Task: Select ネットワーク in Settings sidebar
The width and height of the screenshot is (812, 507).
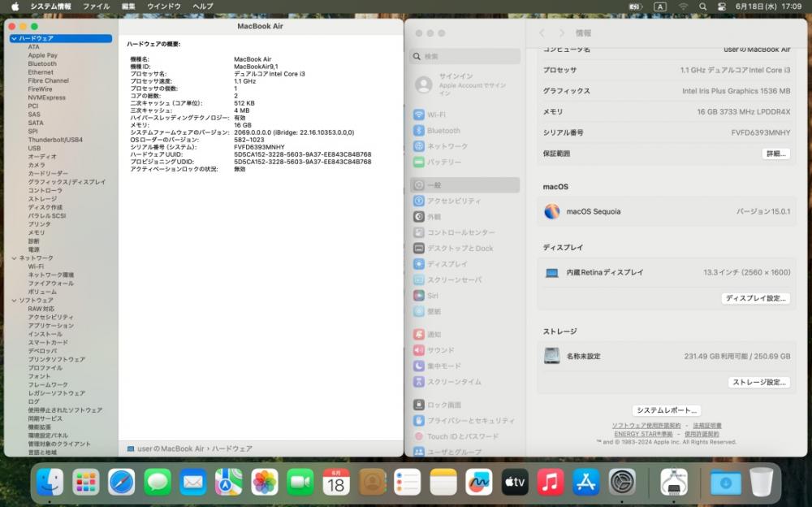Action: (x=465, y=146)
